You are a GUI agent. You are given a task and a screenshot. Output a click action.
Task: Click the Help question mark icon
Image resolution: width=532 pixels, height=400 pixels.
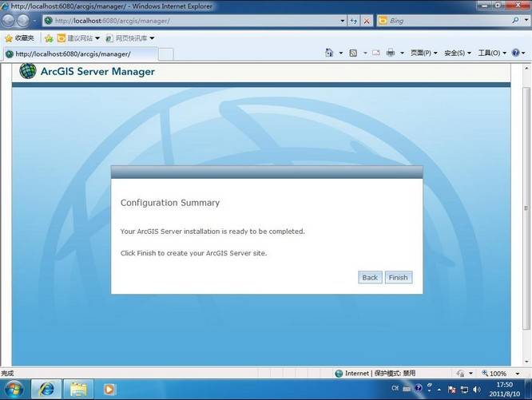[x=516, y=53]
